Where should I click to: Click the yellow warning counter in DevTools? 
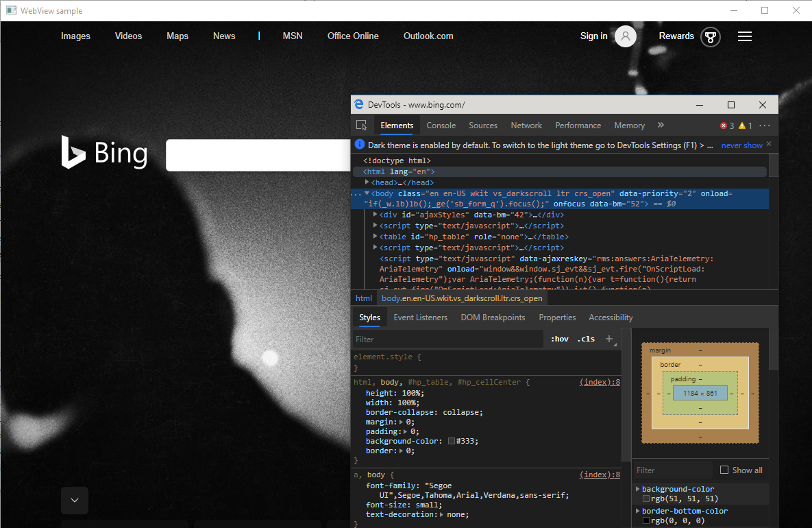[x=745, y=125]
